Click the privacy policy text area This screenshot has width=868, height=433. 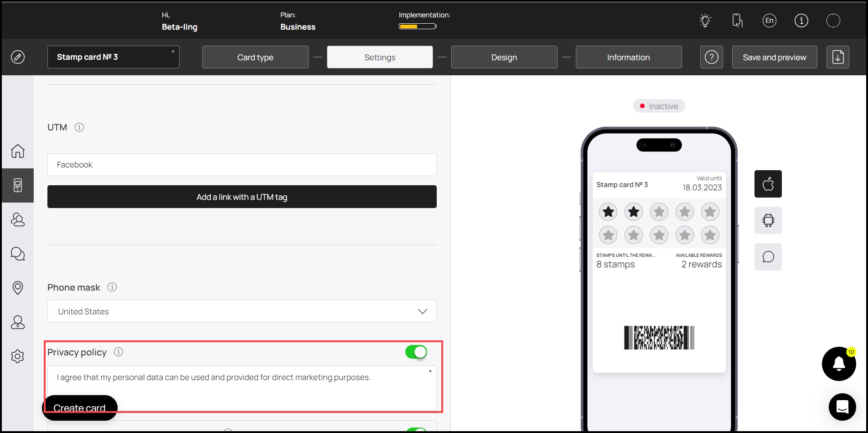[x=242, y=388]
